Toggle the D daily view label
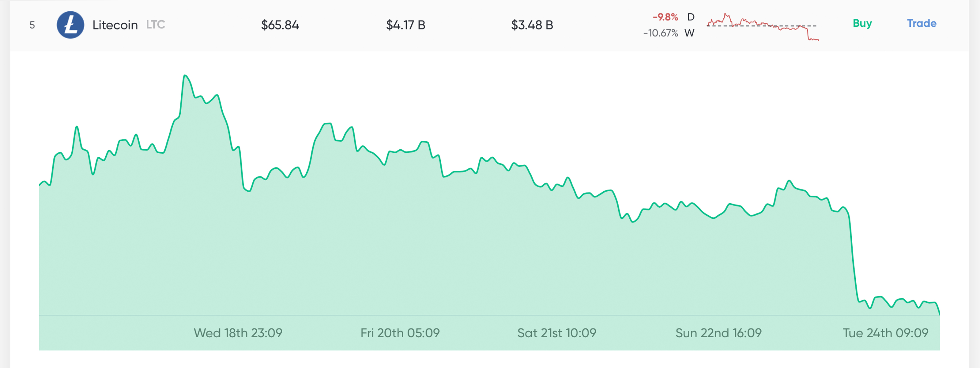The image size is (980, 368). point(691,17)
